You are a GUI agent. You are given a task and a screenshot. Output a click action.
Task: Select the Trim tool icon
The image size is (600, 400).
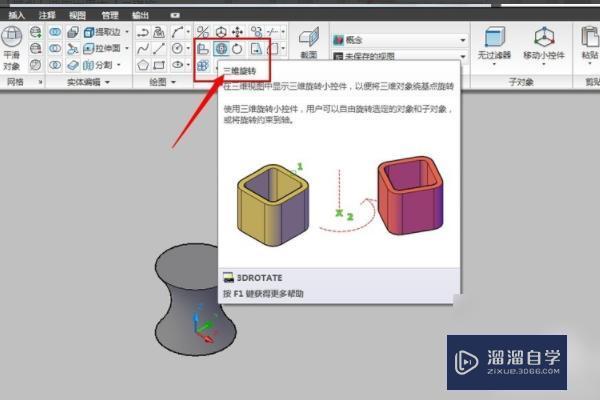(x=272, y=32)
